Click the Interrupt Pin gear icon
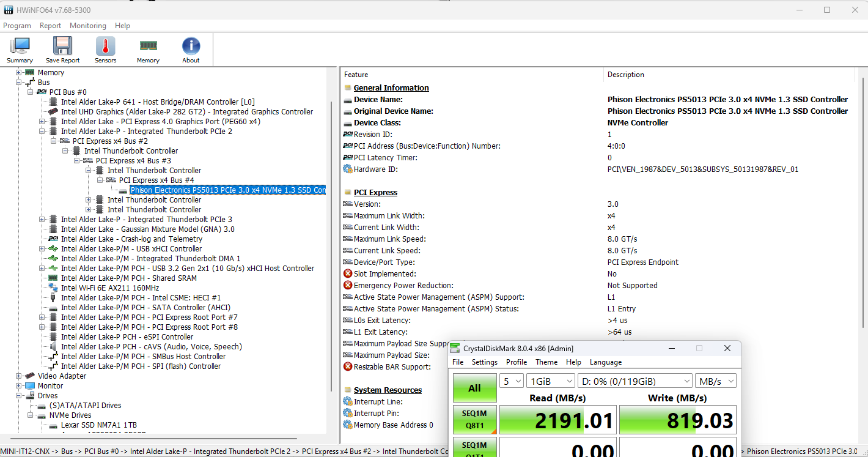 click(x=348, y=414)
